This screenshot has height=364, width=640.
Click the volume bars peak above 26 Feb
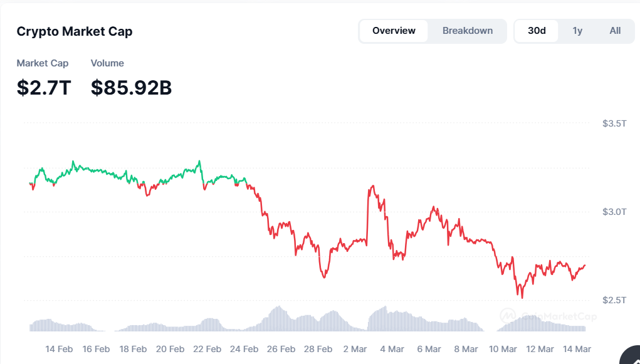[278, 308]
